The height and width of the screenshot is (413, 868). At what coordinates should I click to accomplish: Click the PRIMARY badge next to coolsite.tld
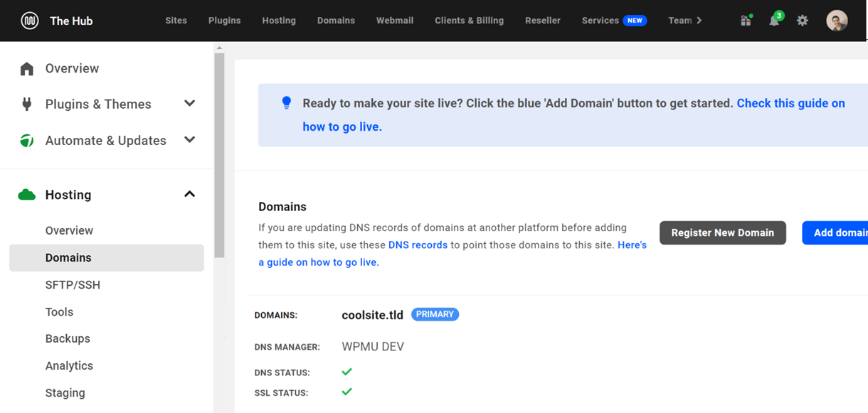(435, 313)
